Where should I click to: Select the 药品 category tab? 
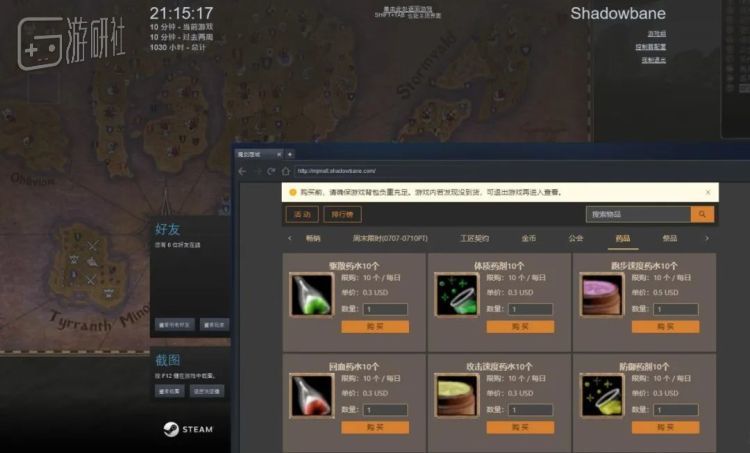(623, 238)
